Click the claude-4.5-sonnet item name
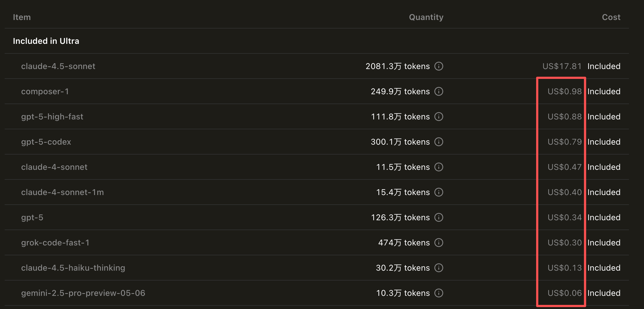 pos(58,66)
